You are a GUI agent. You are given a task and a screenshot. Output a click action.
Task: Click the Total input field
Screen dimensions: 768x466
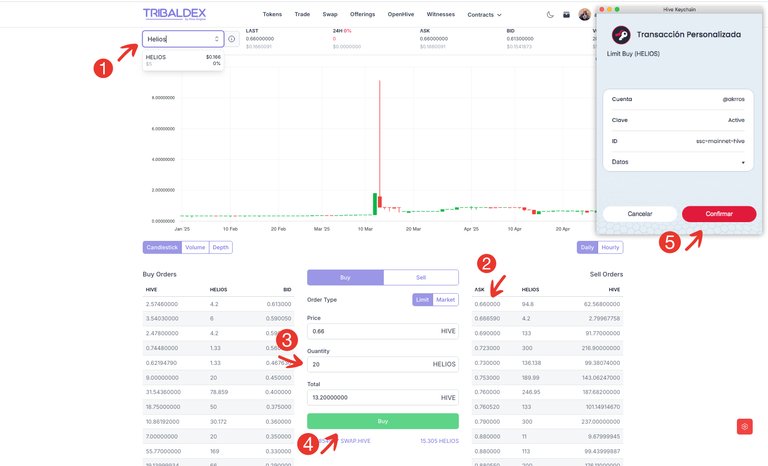coord(383,397)
